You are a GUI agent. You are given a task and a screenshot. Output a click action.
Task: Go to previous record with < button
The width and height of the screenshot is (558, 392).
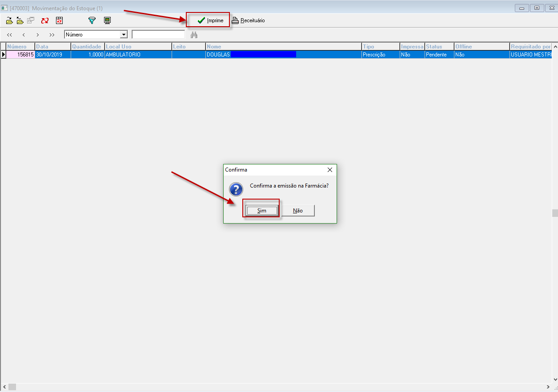24,35
